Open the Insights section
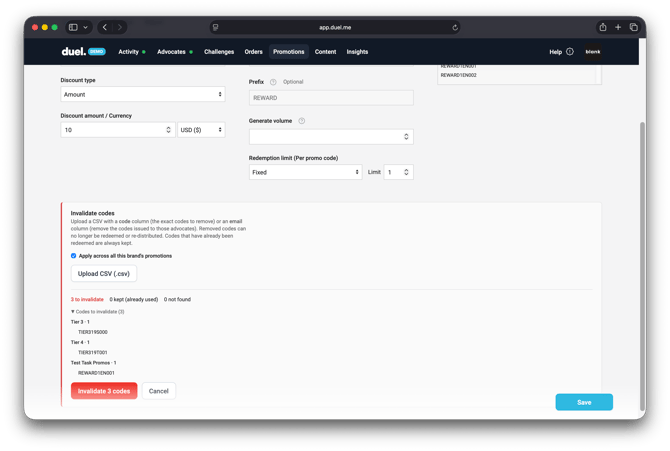670x451 pixels. 357,52
